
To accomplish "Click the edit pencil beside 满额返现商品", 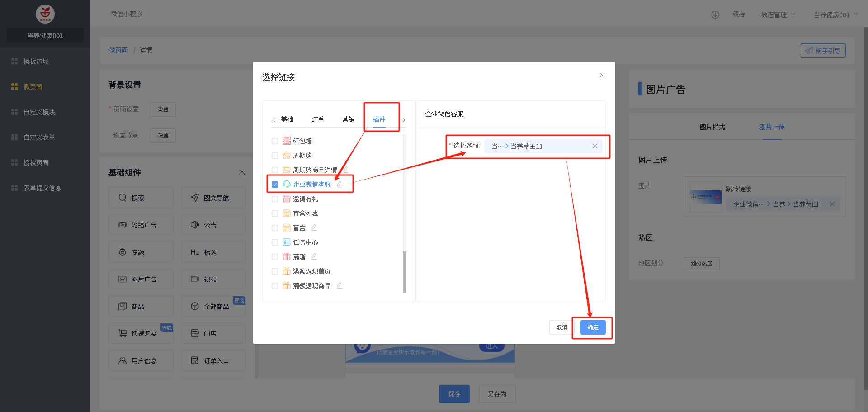I will click(339, 285).
